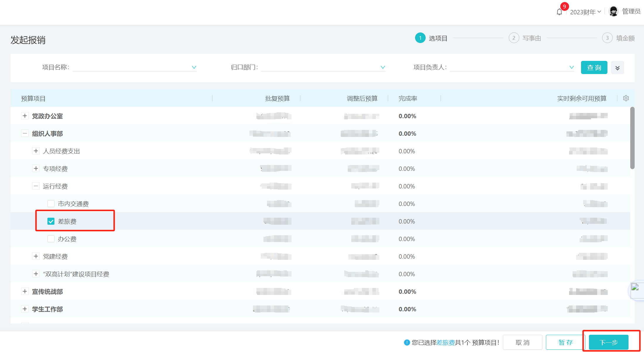Expand the 人员经费支出 tree node

tap(36, 151)
